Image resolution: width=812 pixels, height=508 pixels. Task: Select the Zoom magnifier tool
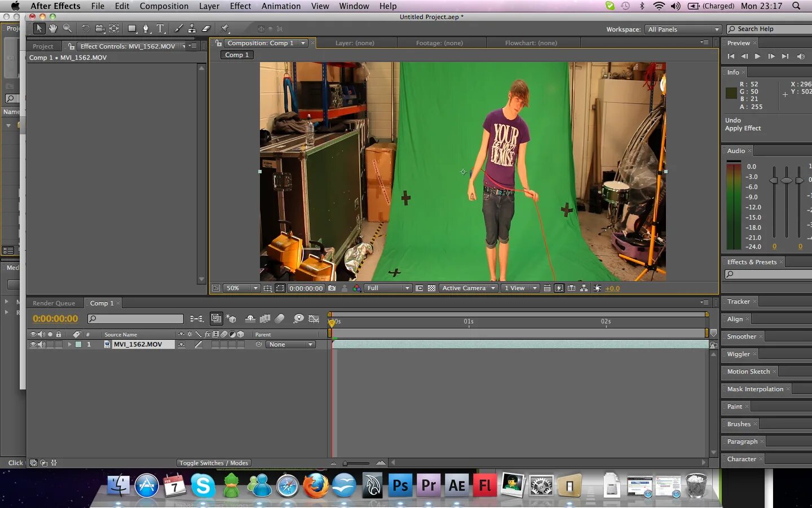coord(67,28)
